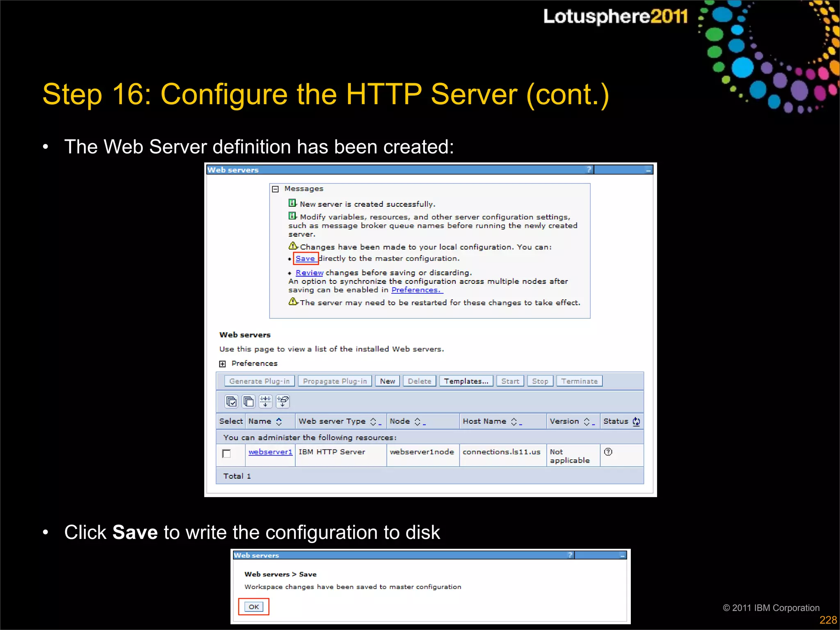Open the webserver1 link
840x630 pixels.
[270, 452]
